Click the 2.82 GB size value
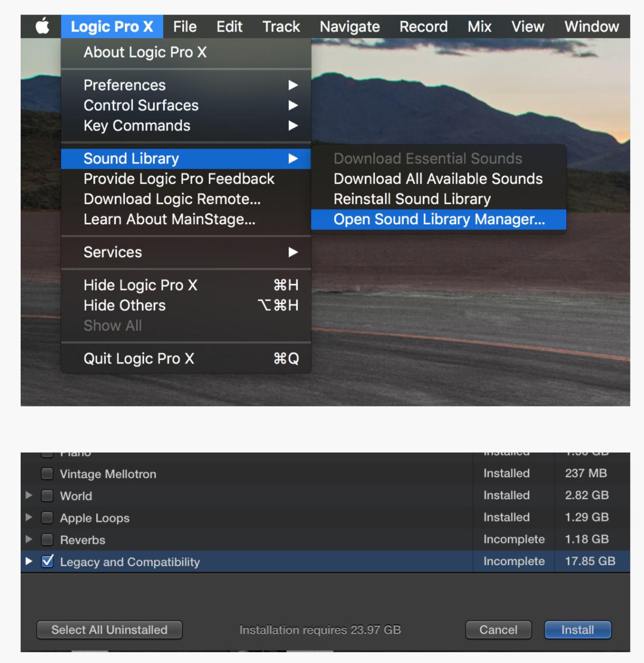 point(586,495)
